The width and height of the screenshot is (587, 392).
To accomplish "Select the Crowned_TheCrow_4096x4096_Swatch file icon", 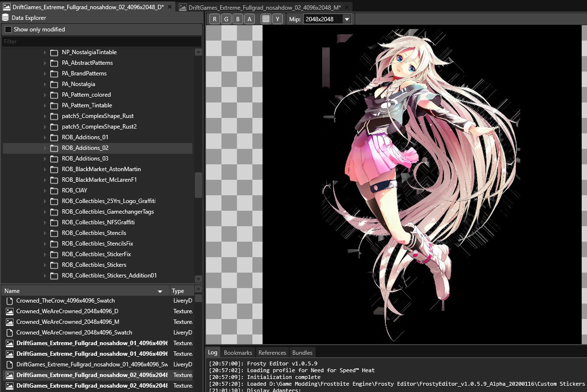I will (x=9, y=301).
